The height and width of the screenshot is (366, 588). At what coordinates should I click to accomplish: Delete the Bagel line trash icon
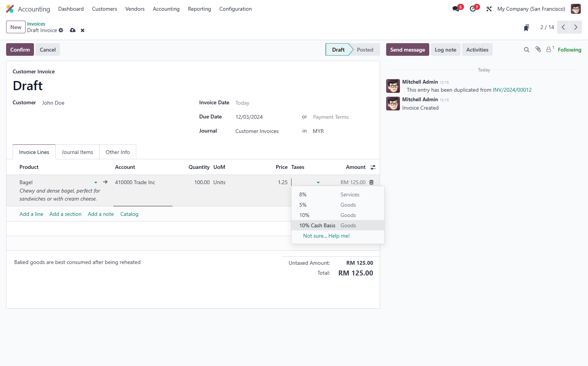372,182
